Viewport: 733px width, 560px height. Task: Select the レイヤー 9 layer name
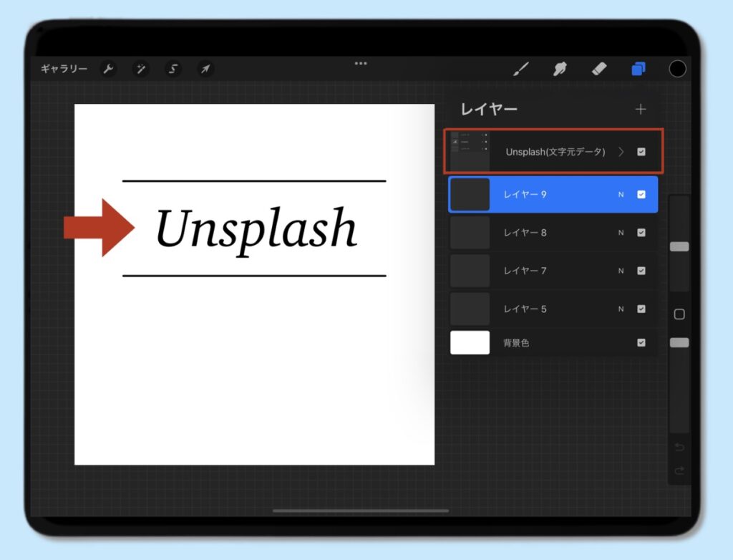click(x=525, y=195)
